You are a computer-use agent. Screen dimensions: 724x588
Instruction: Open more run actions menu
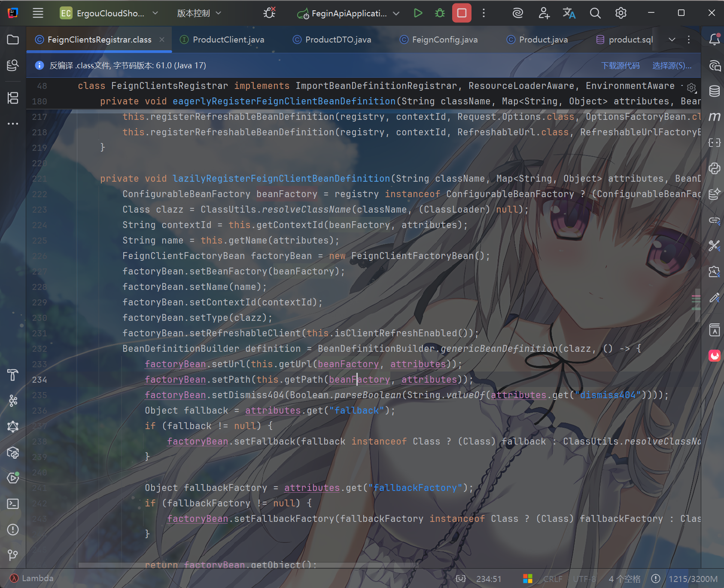point(484,13)
